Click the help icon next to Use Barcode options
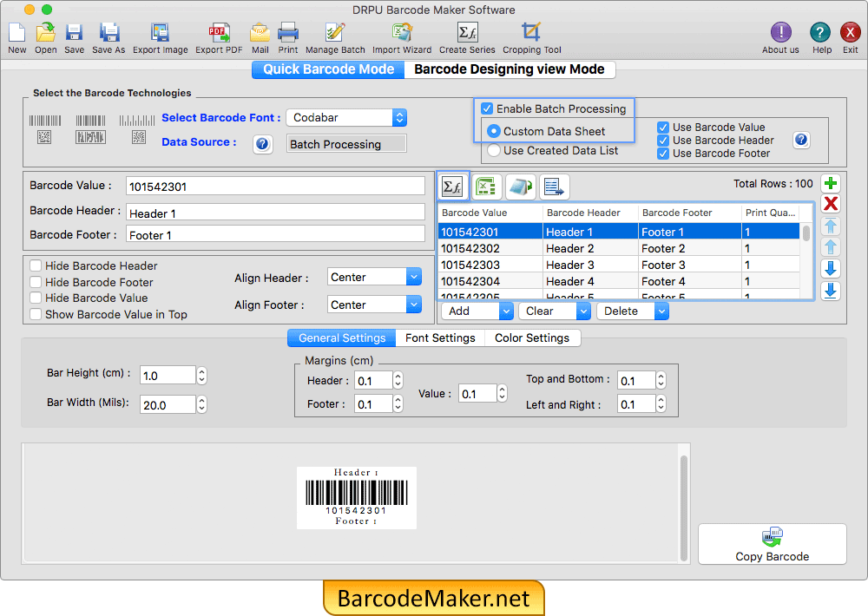Screen dimensions: 868x616 tap(801, 140)
